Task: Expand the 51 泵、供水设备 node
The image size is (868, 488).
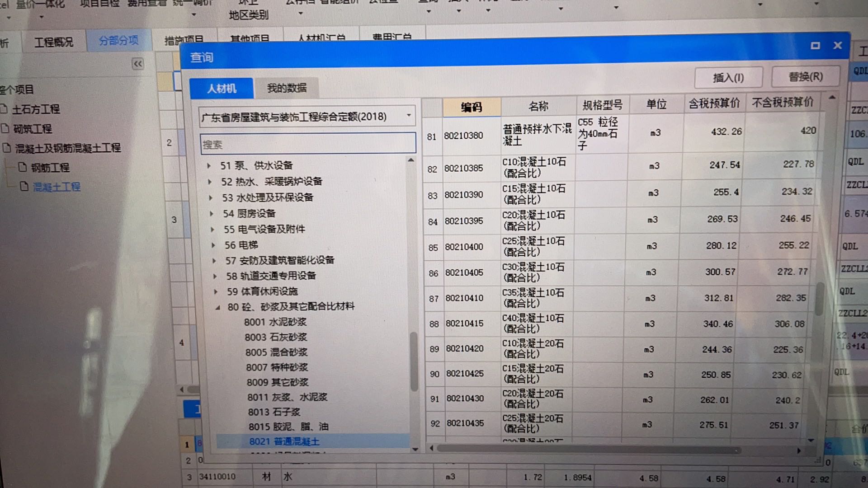Action: [x=209, y=166]
